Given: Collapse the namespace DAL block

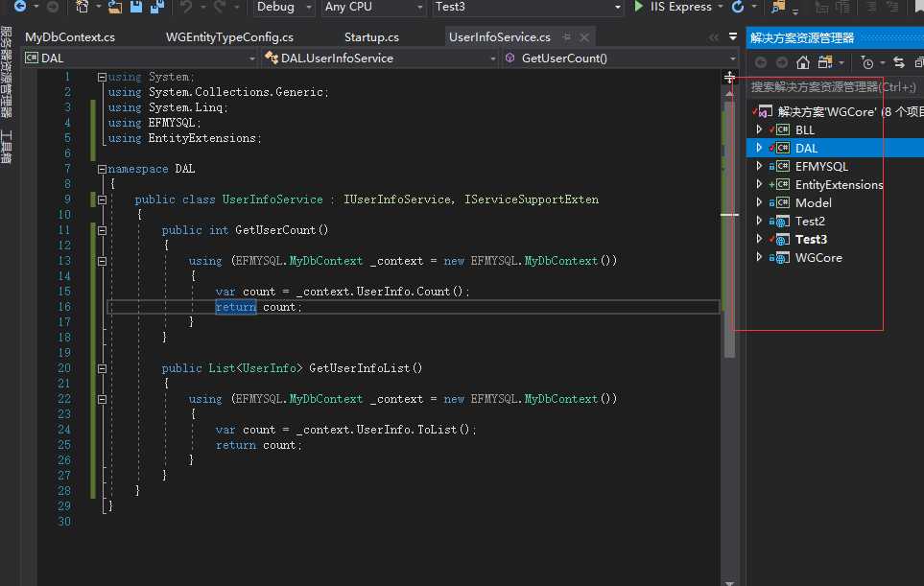Looking at the screenshot, I should (x=102, y=169).
